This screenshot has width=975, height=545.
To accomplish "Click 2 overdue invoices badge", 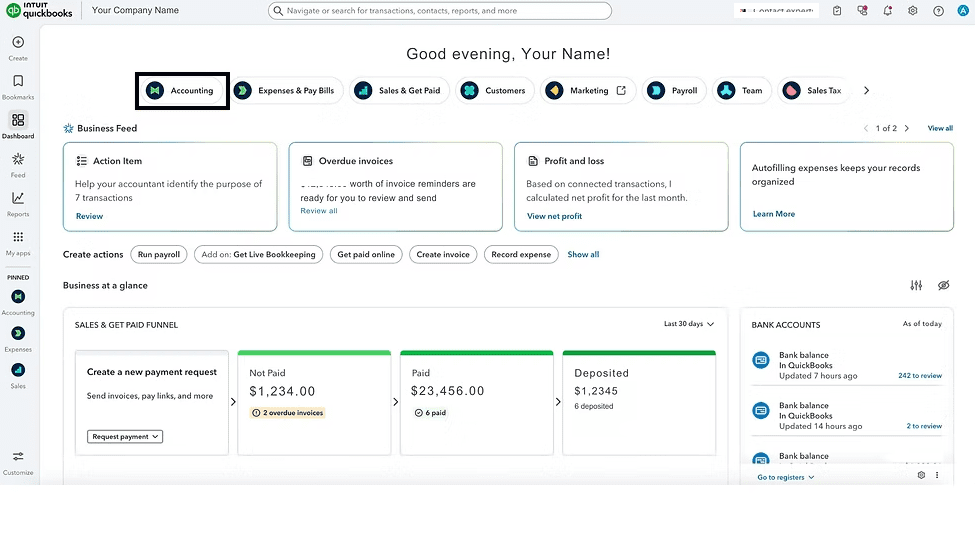I will [287, 412].
